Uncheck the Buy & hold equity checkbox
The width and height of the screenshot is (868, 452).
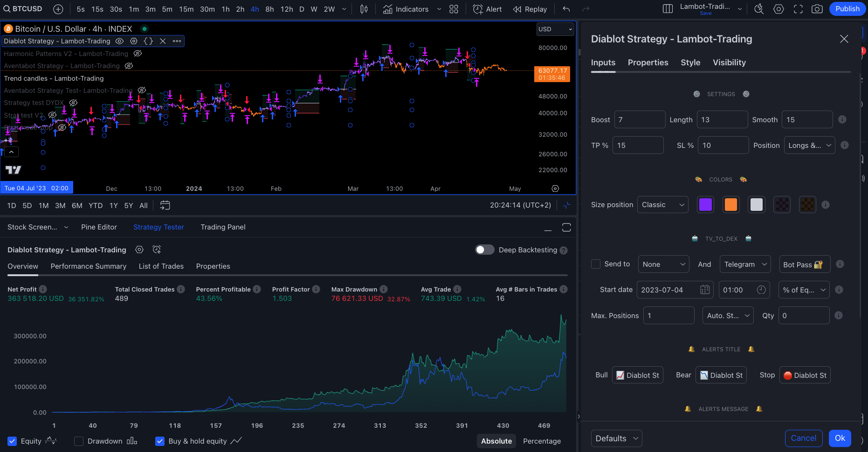[160, 441]
